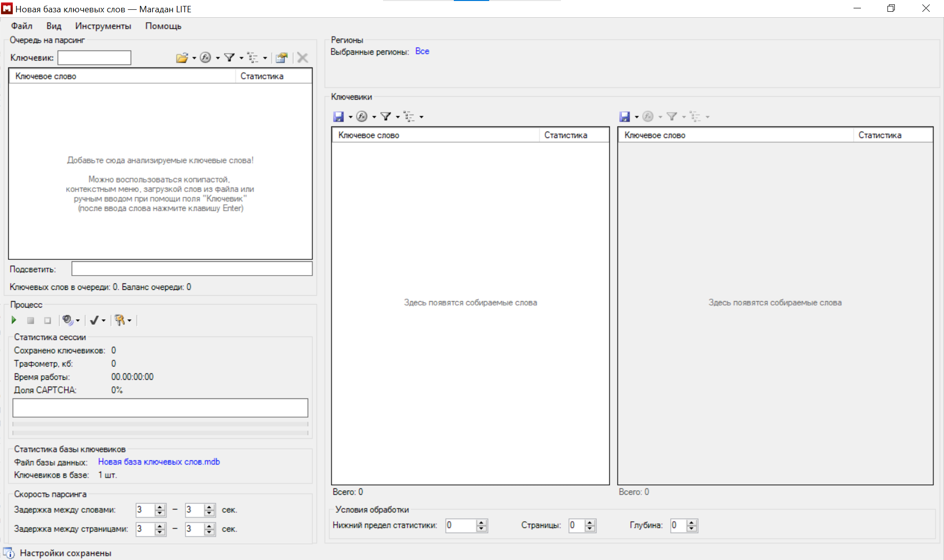Image resolution: width=944 pixels, height=560 pixels.
Task: Open the Новая база ключевых слов.mdb link
Action: pyautogui.click(x=159, y=462)
